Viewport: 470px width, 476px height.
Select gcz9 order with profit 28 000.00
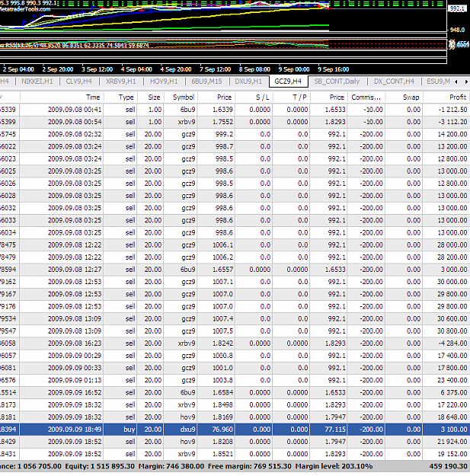(235, 245)
